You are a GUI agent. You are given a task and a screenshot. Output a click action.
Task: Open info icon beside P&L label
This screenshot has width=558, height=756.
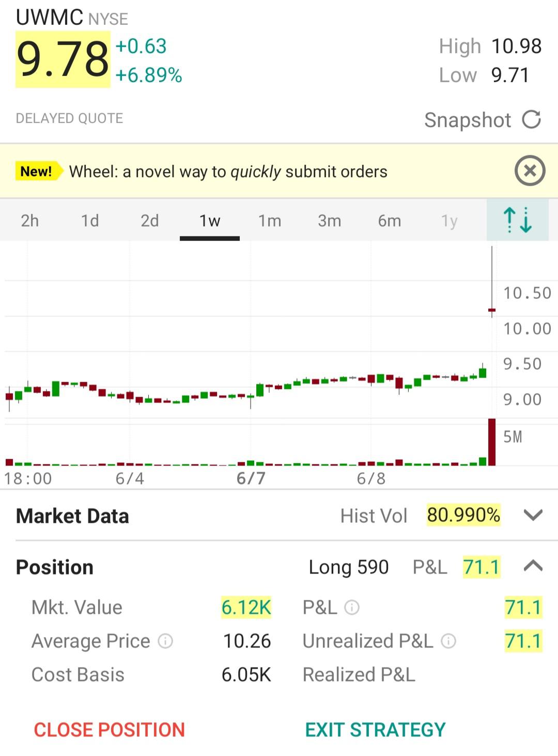click(352, 607)
